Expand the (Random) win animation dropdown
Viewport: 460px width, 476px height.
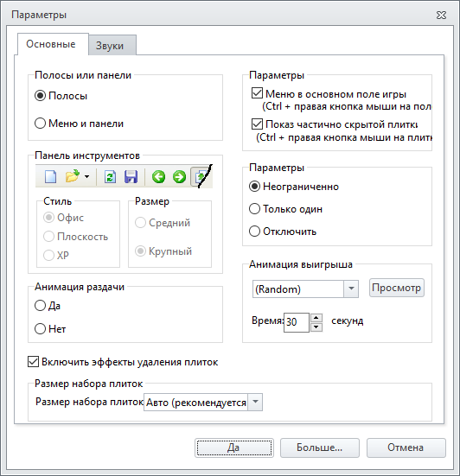[351, 289]
